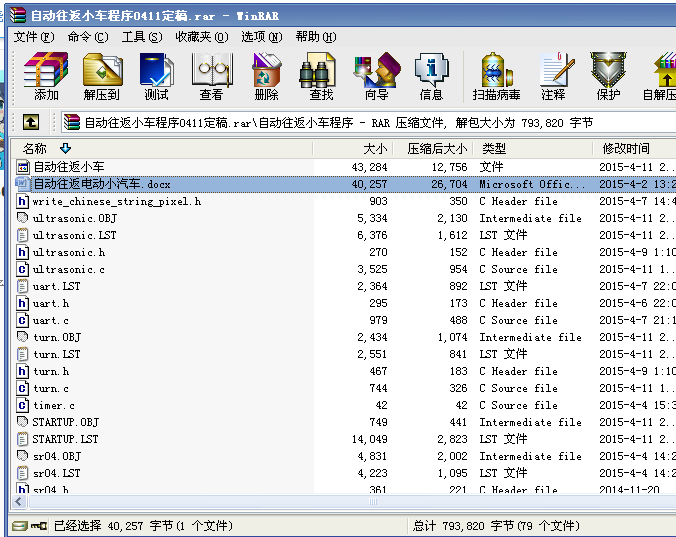The height and width of the screenshot is (537, 676).
Task: Click the icon of 自动往返小车 file
Action: click(23, 167)
